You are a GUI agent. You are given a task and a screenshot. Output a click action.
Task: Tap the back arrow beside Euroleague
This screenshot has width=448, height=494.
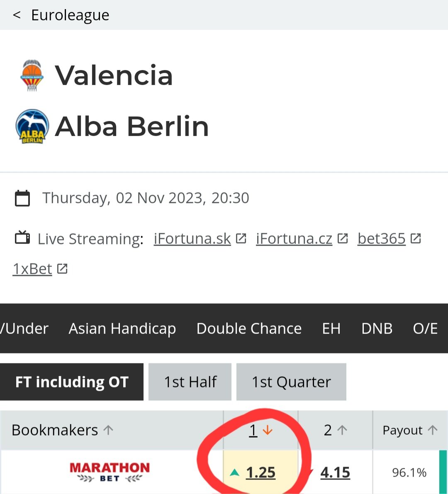coord(17,15)
